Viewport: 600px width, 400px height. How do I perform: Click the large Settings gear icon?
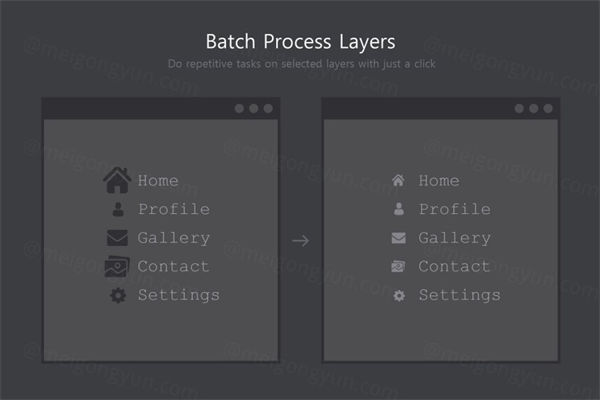click(118, 296)
